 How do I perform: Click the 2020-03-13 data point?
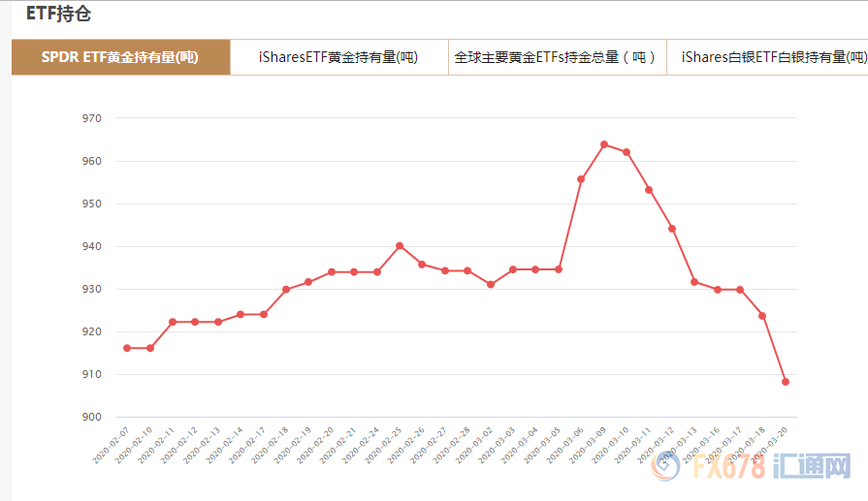point(694,282)
